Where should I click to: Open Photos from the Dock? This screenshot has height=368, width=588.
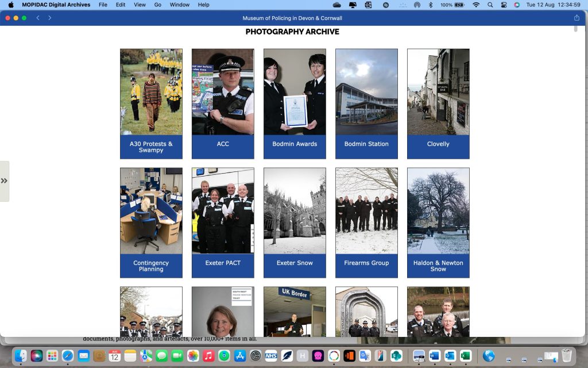tap(193, 355)
